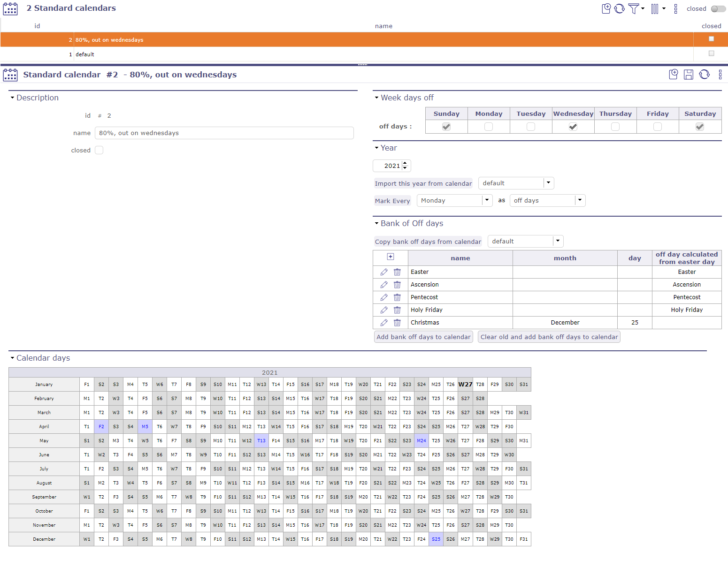This screenshot has height=567, width=728.
Task: Click 'Add bank off days to calendar'
Action: click(423, 337)
